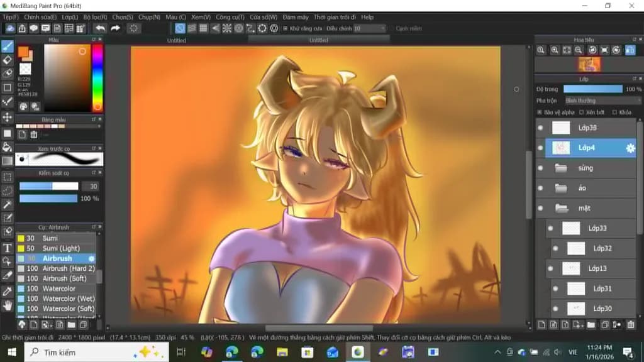Click the Độ trong opacity slider
Screen dimensions: 644x362
click(x=592, y=89)
